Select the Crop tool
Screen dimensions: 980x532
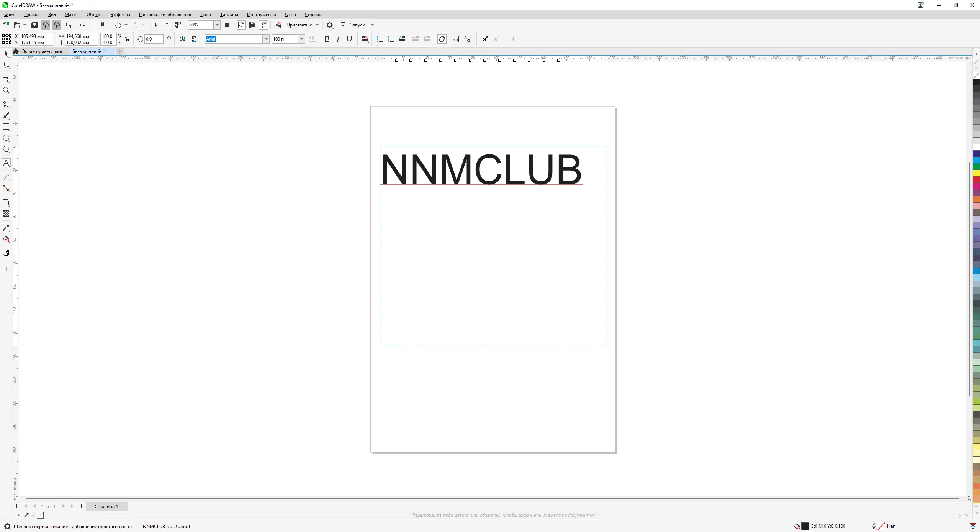(6, 79)
